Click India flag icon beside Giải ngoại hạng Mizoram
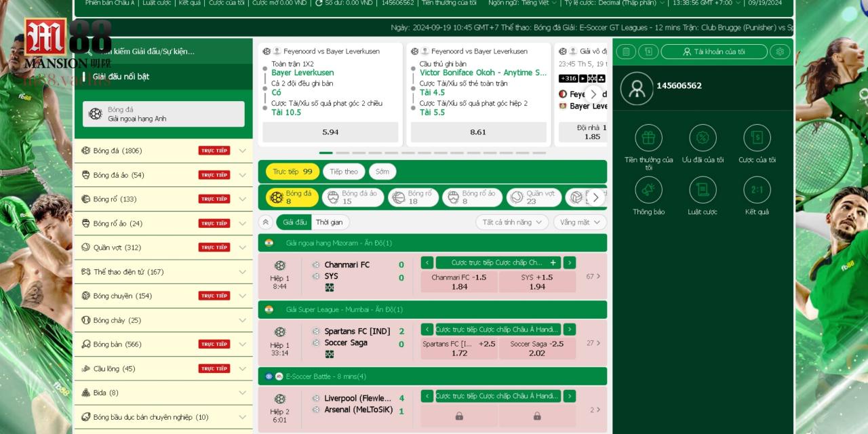The image size is (868, 434). click(269, 243)
